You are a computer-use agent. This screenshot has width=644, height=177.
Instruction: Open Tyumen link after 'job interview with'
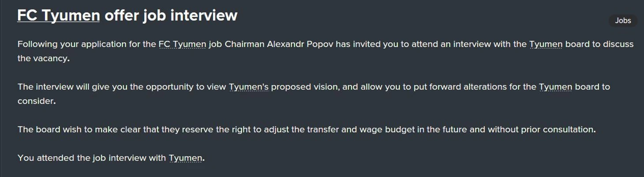185,158
